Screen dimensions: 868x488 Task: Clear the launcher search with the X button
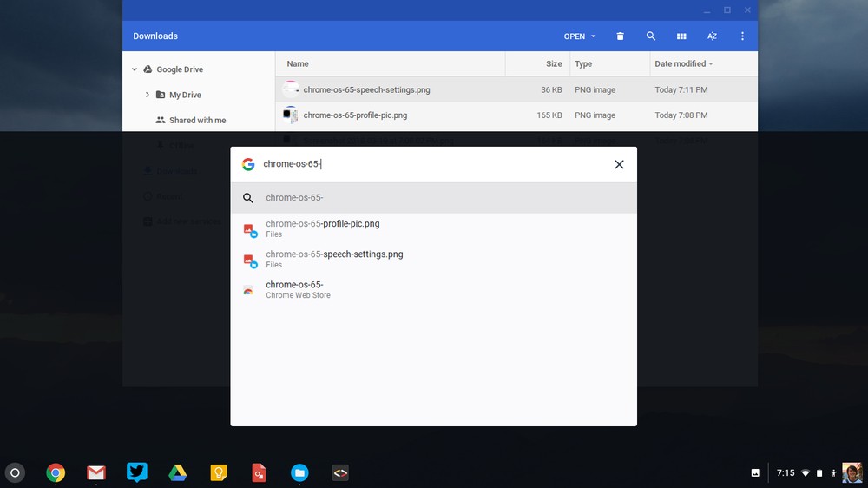[x=619, y=164]
